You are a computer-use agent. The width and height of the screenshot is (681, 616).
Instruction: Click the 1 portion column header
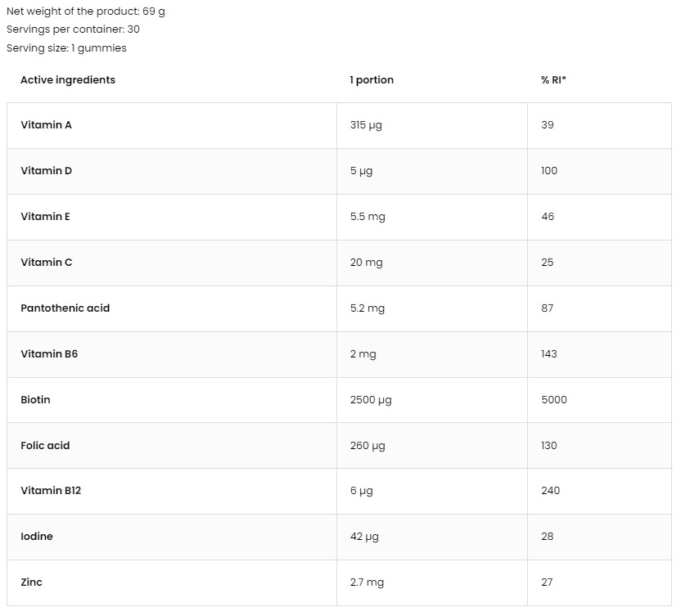coord(372,80)
